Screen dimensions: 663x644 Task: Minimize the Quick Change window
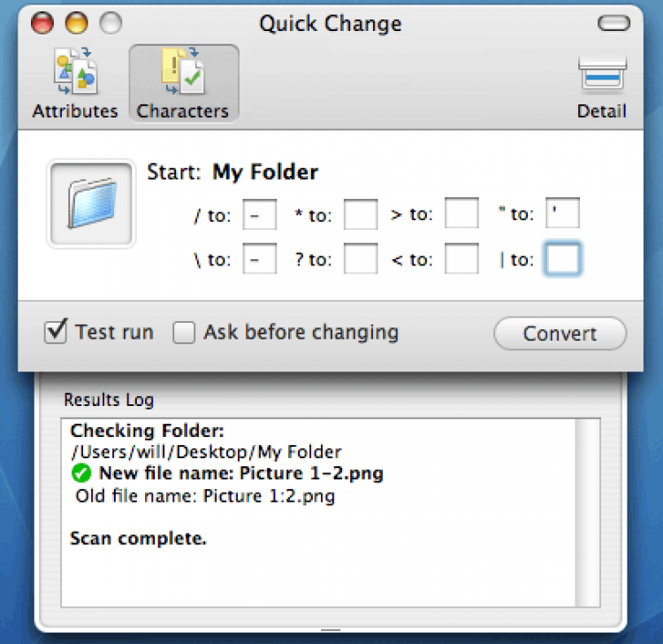pos(77,23)
